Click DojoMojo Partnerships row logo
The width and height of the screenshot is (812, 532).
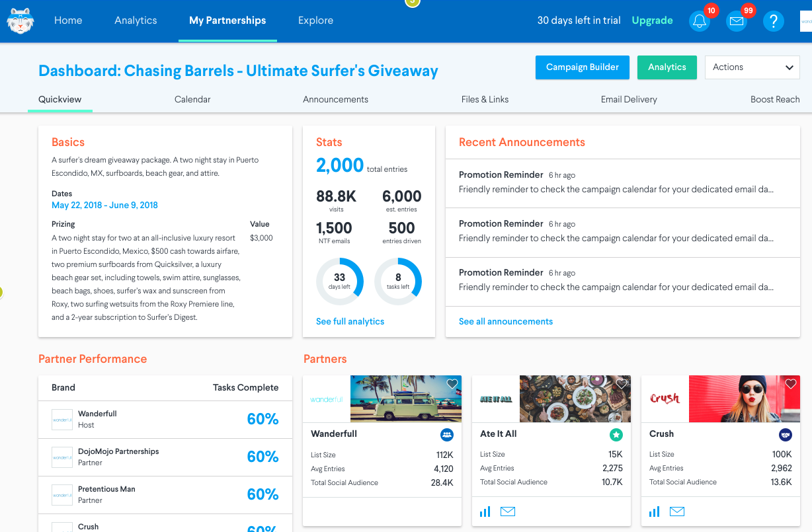[x=62, y=457]
